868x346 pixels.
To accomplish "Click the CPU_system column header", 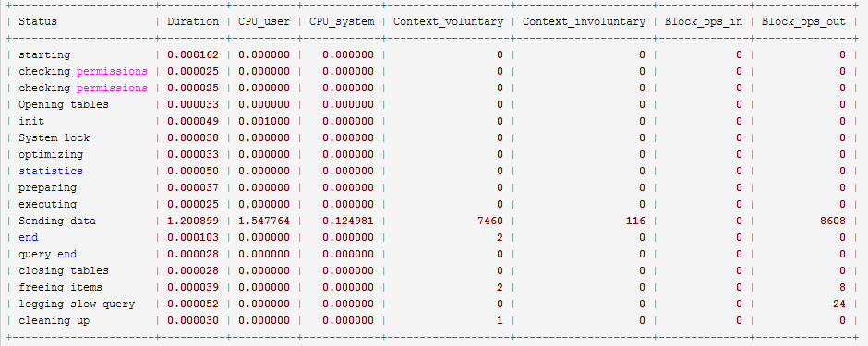I will [x=342, y=22].
